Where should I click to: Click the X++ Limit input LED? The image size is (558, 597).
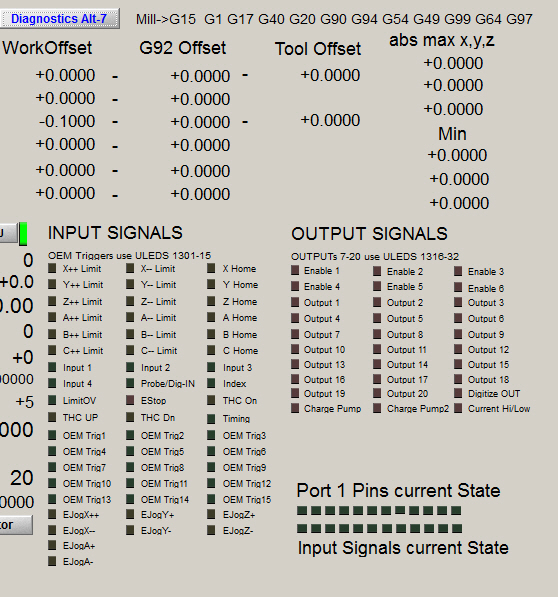coord(52,268)
